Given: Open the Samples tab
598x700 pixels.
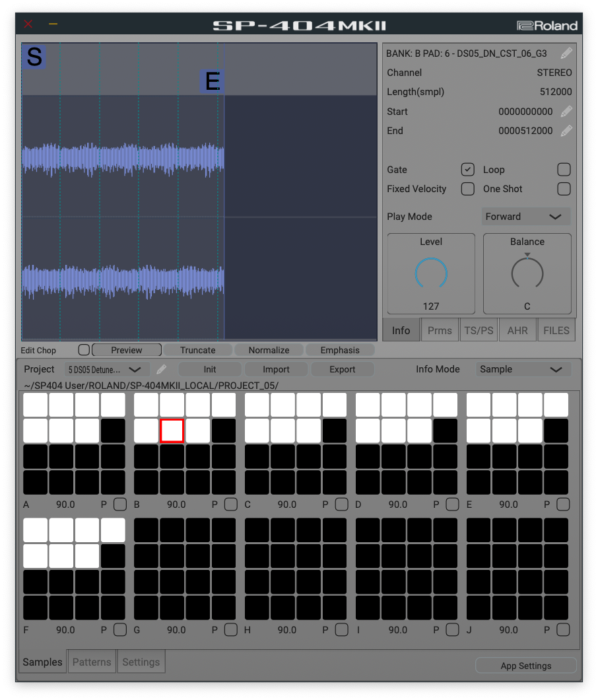Looking at the screenshot, I should click(x=42, y=662).
